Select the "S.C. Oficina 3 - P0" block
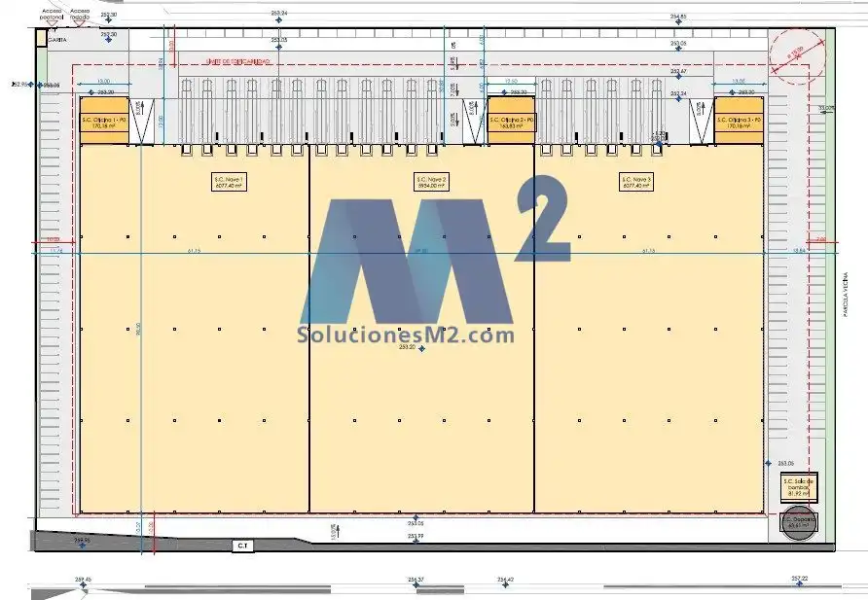The width and height of the screenshot is (868, 600). 739,122
